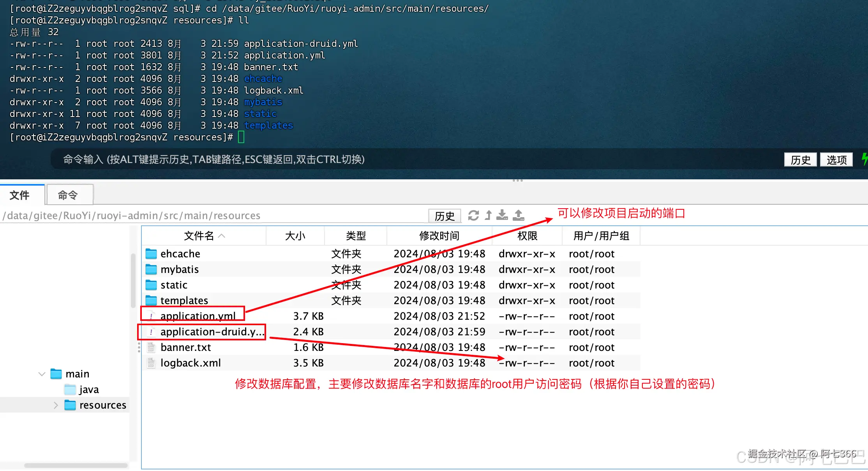
Task: Click the terminal 历史 button
Action: tap(800, 160)
